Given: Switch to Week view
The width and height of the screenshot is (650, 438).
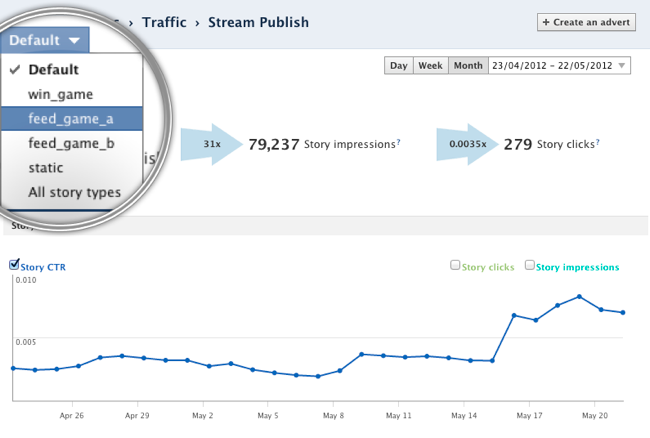Looking at the screenshot, I should (x=430, y=65).
